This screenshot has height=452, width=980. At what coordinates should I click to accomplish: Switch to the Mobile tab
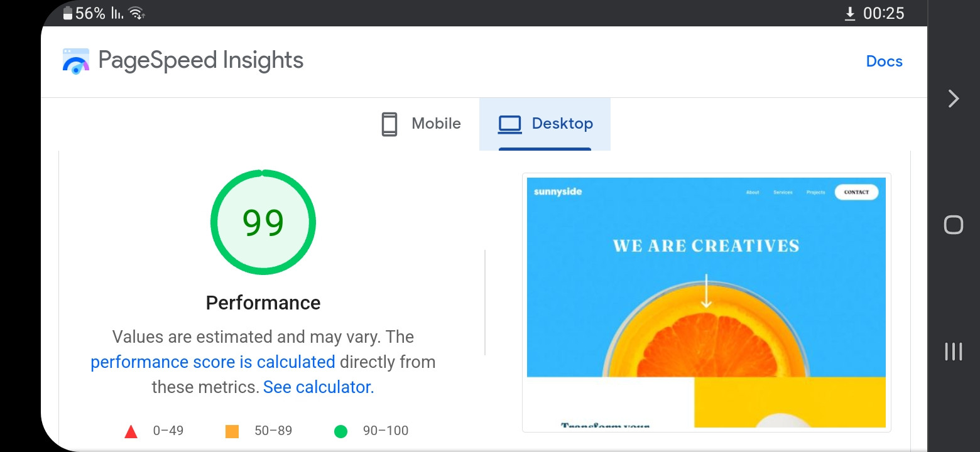(x=422, y=124)
